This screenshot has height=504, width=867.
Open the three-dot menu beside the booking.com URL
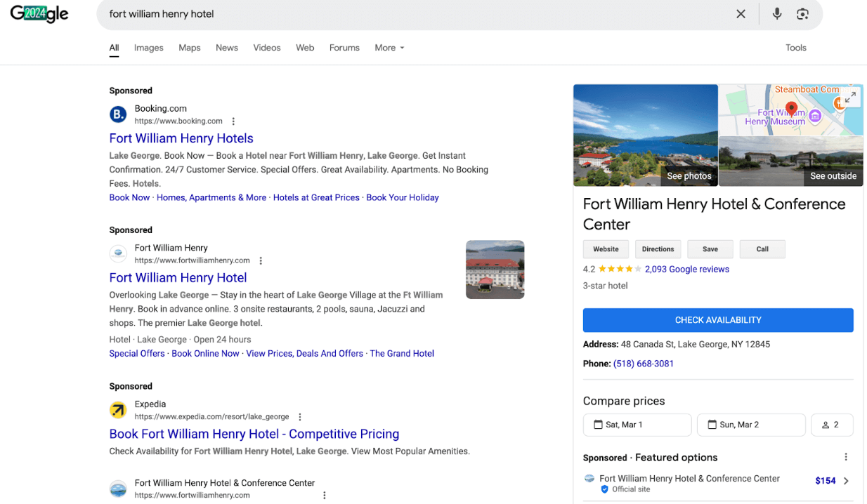click(x=234, y=121)
